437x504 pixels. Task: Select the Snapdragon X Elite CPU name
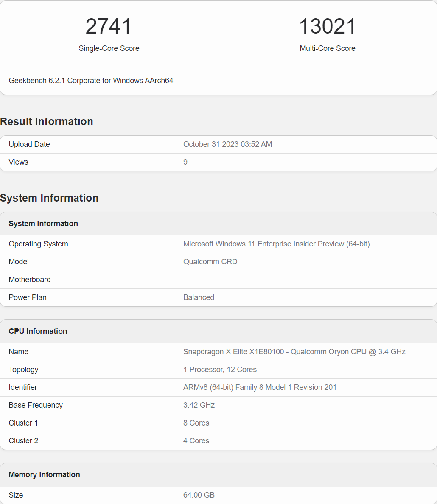tap(294, 352)
